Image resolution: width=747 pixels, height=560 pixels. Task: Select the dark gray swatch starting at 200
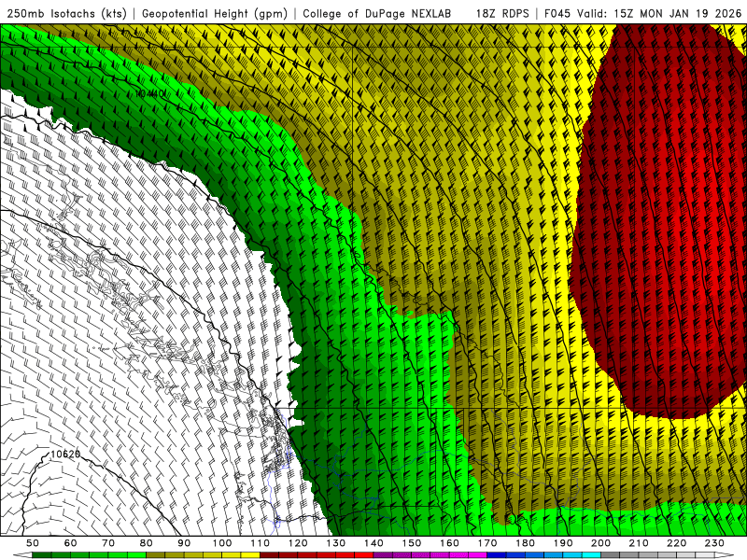610,555
